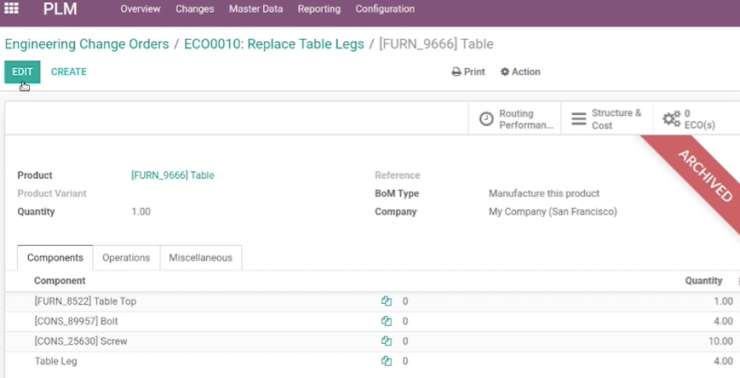Open the apps grid menu icon
Viewport: 740px width, 378px height.
[x=11, y=8]
